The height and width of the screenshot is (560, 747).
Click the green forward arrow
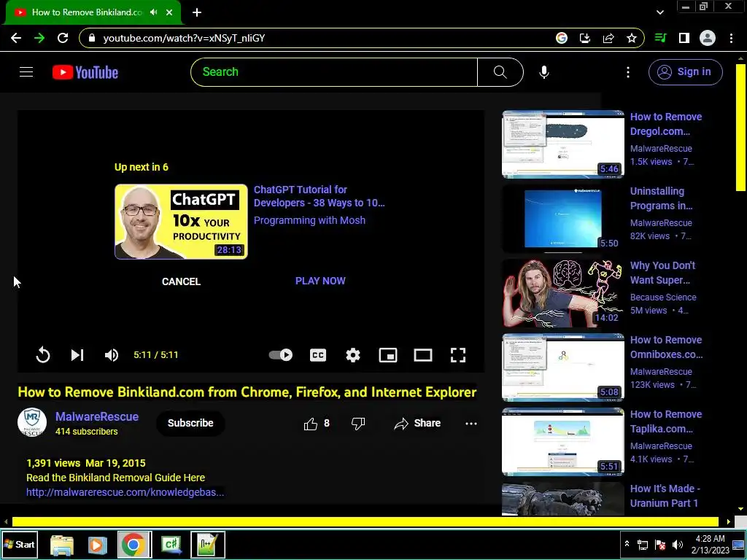coord(39,38)
